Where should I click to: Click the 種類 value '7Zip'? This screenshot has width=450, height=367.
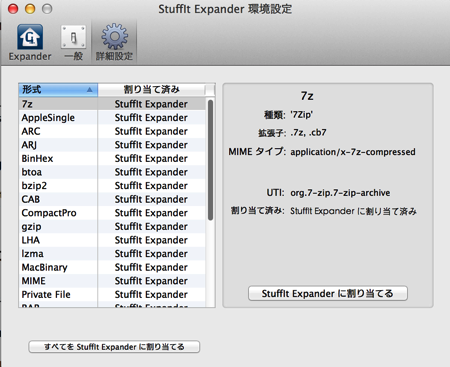(302, 115)
